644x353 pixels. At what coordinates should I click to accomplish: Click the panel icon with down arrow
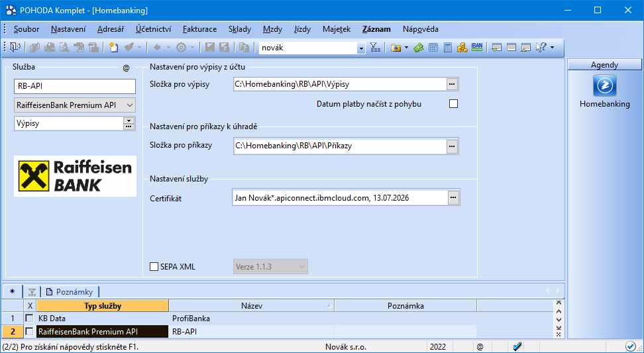(496, 48)
